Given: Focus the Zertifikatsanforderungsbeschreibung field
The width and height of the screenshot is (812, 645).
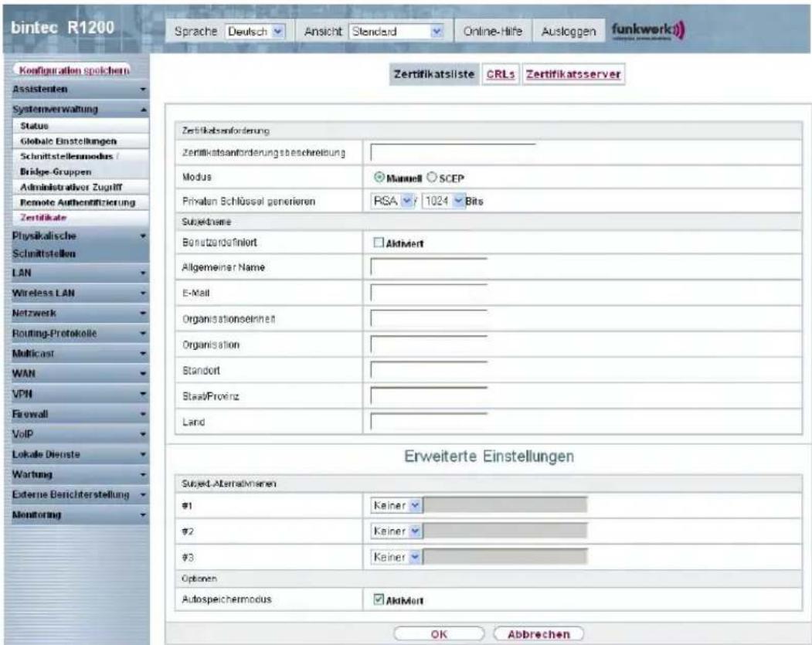Looking at the screenshot, I should (x=453, y=152).
